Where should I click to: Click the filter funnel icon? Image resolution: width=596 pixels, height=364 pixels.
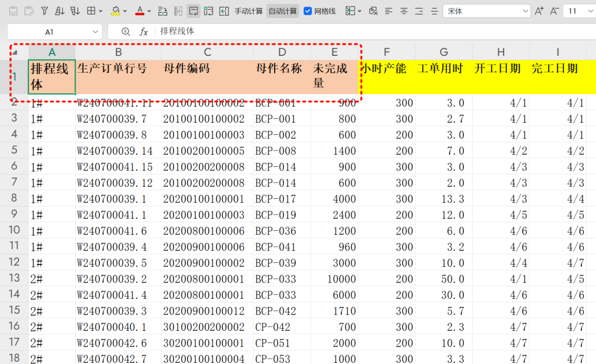point(44,11)
